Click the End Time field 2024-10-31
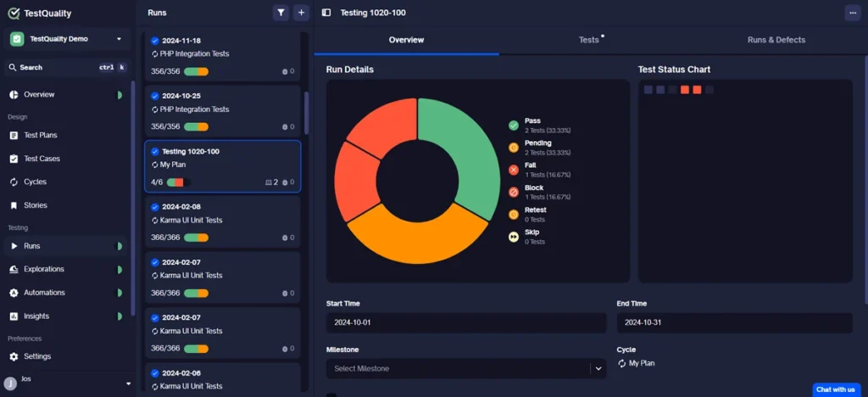 pos(735,323)
